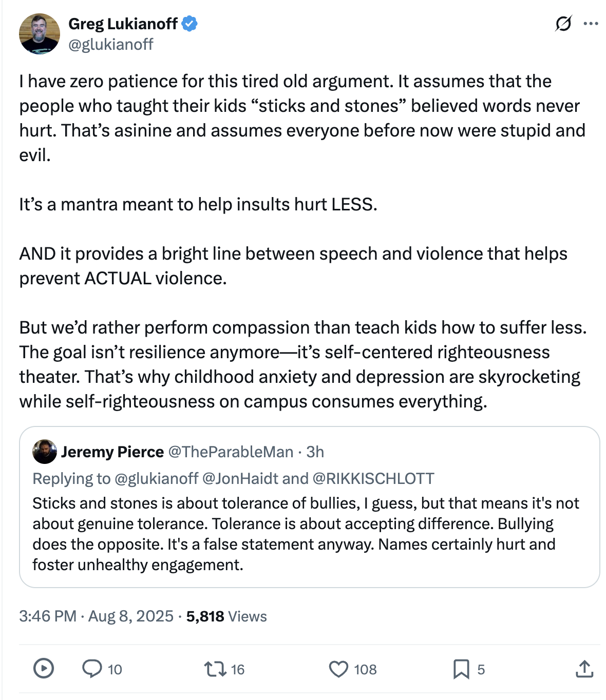The width and height of the screenshot is (606, 700).
Task: Open the quoted post's 3h timestamp
Action: tap(315, 452)
